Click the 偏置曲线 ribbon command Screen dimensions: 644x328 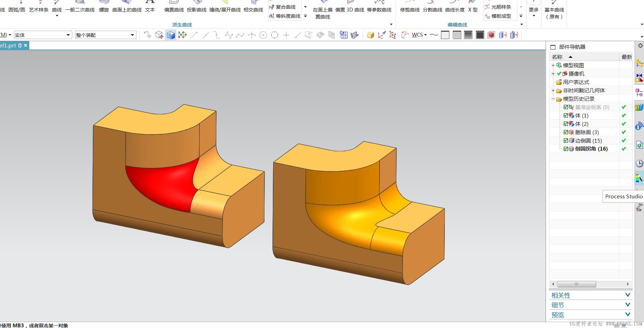pos(174,10)
